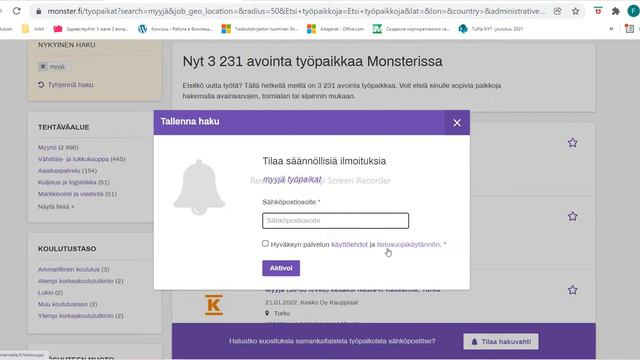Reload the page with browser refresh icon
Viewport: 640px width, 360px height.
[16, 11]
